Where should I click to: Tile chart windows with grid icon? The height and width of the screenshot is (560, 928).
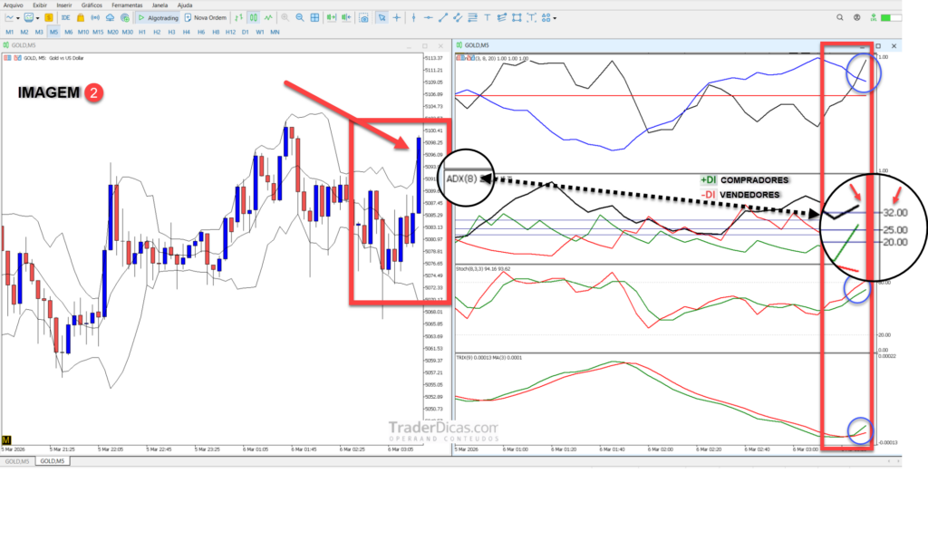(x=314, y=17)
